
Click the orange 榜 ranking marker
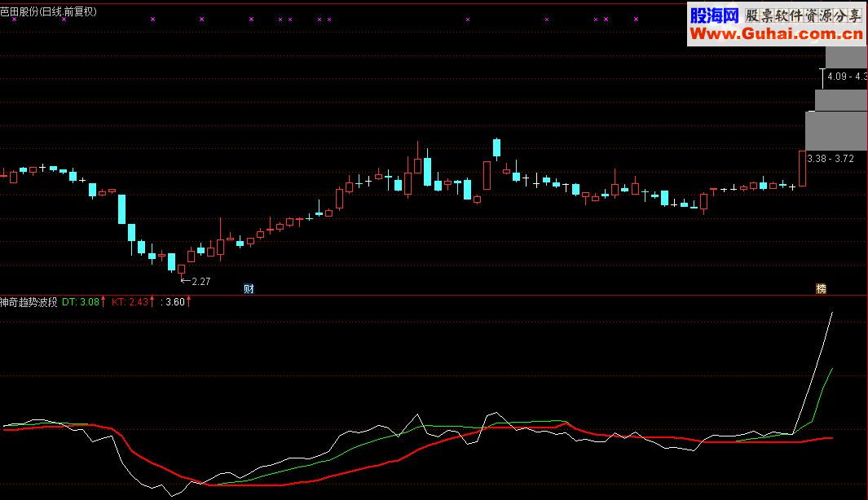tap(821, 289)
